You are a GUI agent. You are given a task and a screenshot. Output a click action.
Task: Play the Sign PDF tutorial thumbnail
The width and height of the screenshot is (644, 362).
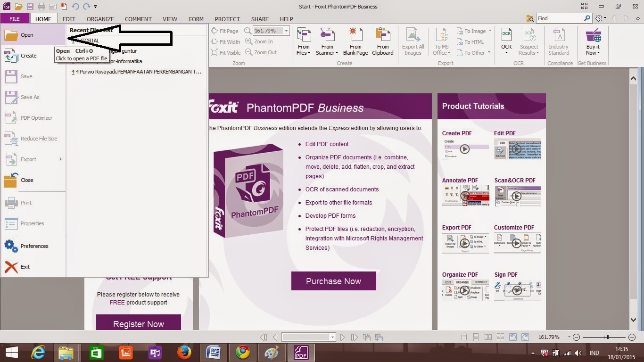517,290
